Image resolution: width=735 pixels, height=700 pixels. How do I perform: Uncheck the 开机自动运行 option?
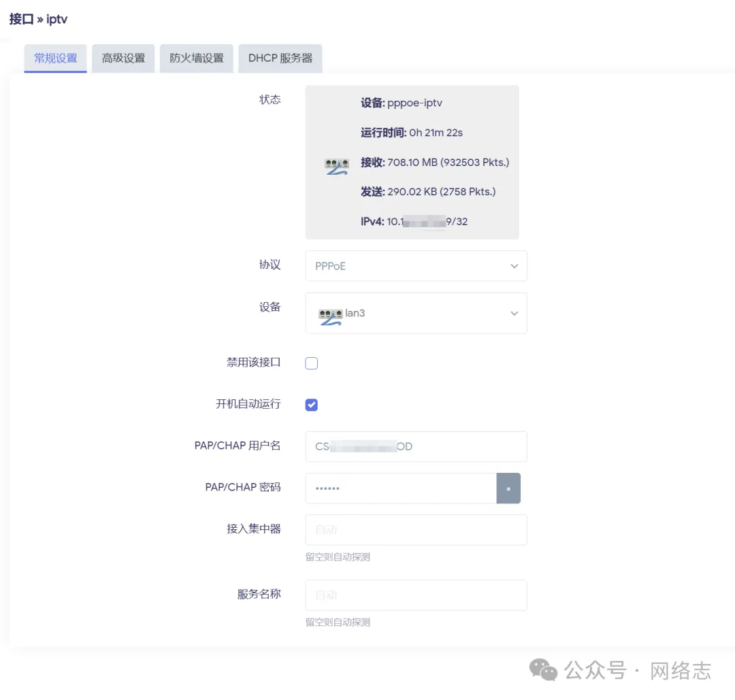point(311,405)
